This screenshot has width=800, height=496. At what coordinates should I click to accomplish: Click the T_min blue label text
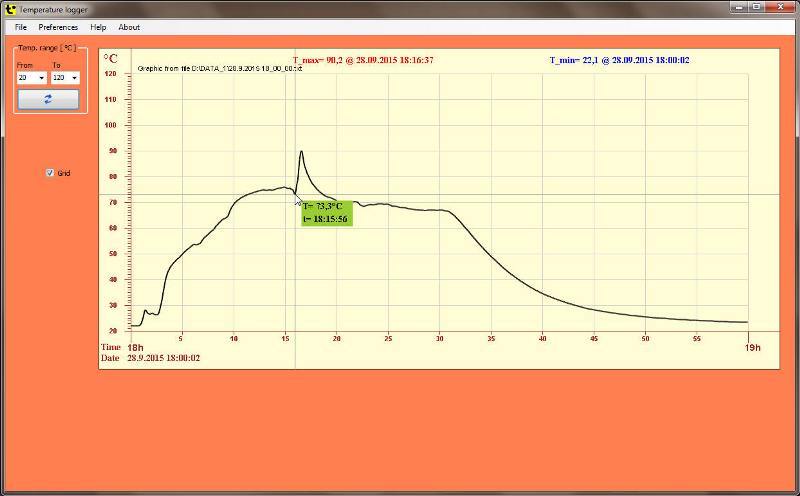(x=619, y=60)
